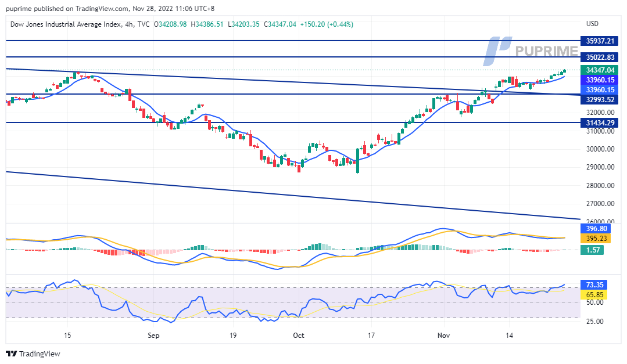Select the 32993.52 support level label
The image size is (627, 364).
600,99
